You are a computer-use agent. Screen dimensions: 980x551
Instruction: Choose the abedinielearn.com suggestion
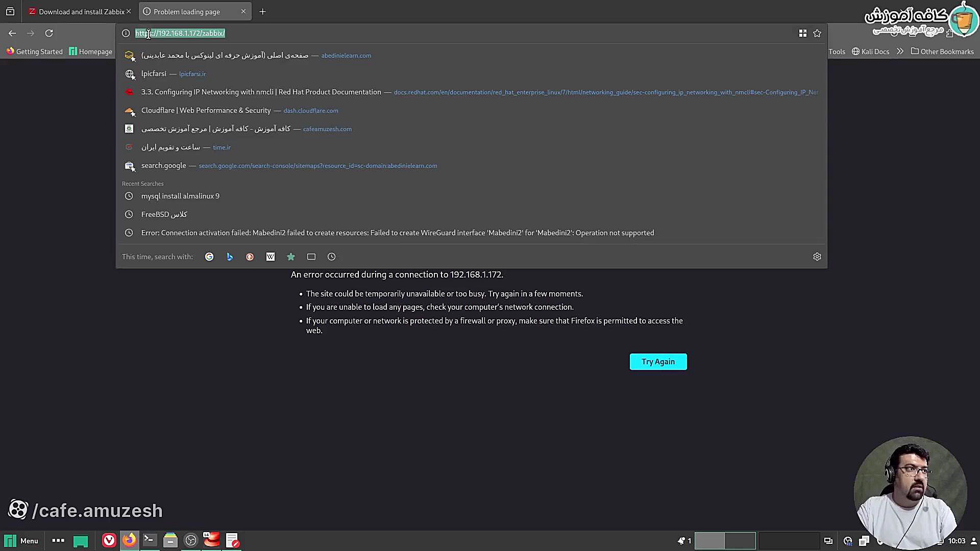(471, 55)
